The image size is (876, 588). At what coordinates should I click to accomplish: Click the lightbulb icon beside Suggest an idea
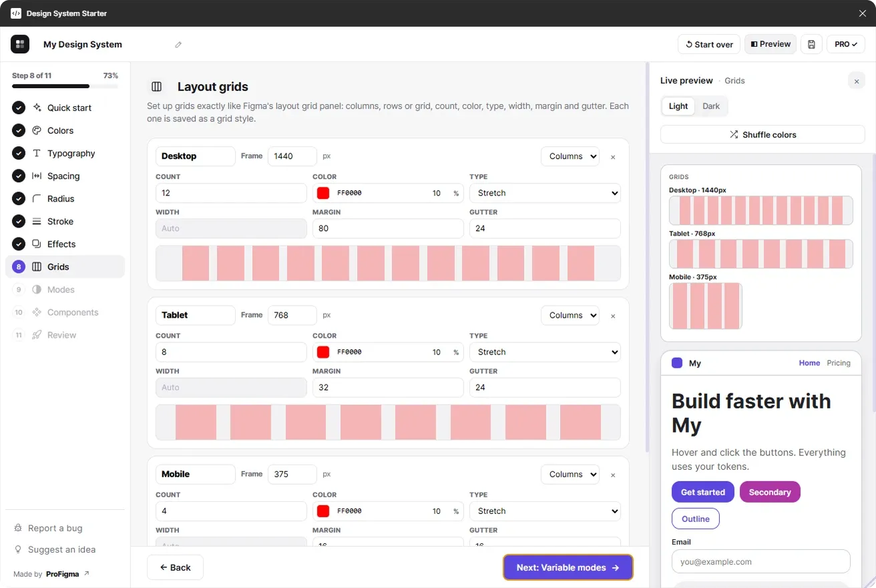(x=19, y=549)
